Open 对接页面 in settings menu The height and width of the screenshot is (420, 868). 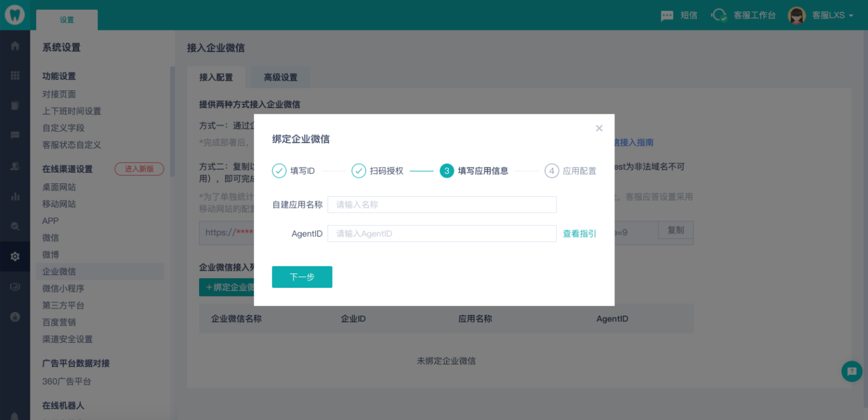(59, 94)
